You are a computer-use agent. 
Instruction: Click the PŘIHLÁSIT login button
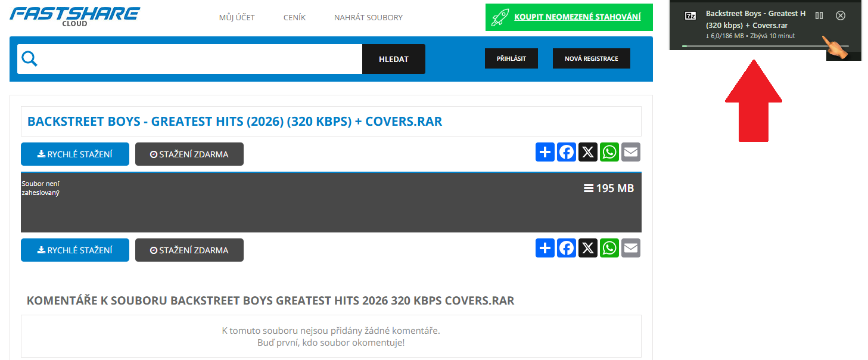point(511,58)
